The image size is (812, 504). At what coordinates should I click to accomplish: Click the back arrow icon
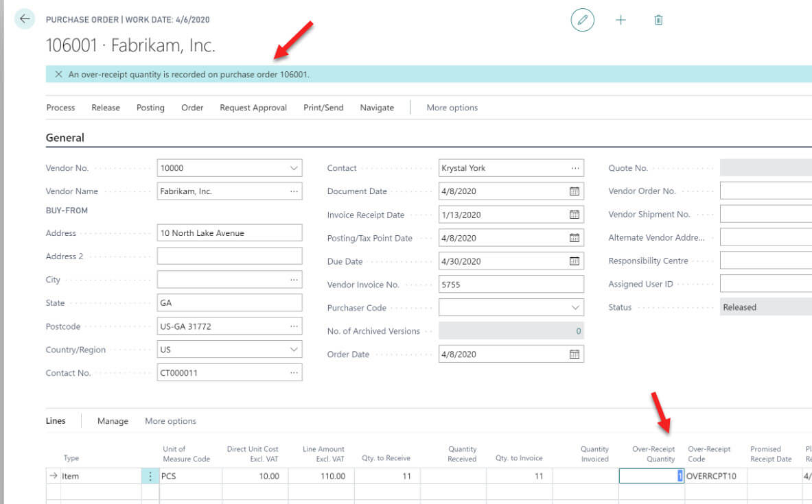pyautogui.click(x=25, y=19)
